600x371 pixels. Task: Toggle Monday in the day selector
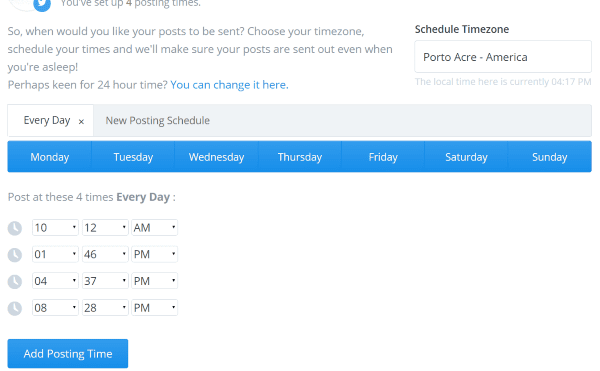(49, 157)
